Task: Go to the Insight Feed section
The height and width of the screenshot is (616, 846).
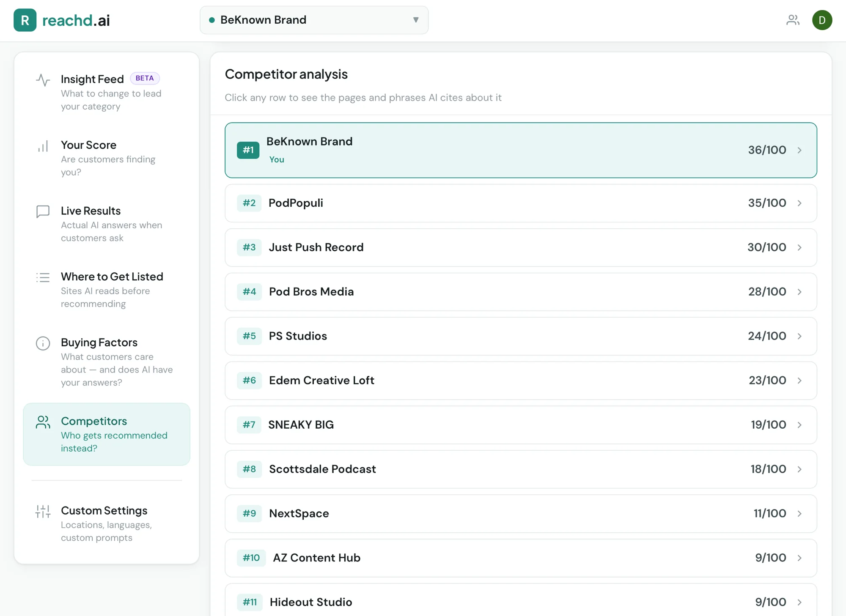Action: click(x=107, y=92)
